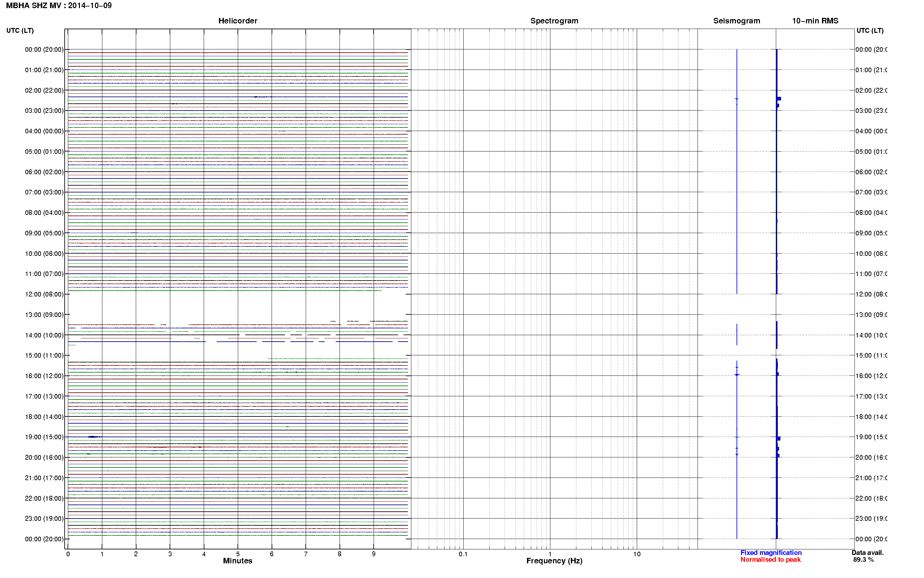924x578 pixels.
Task: Select the left axis label "05:00 (01:00)"
Action: [44, 151]
